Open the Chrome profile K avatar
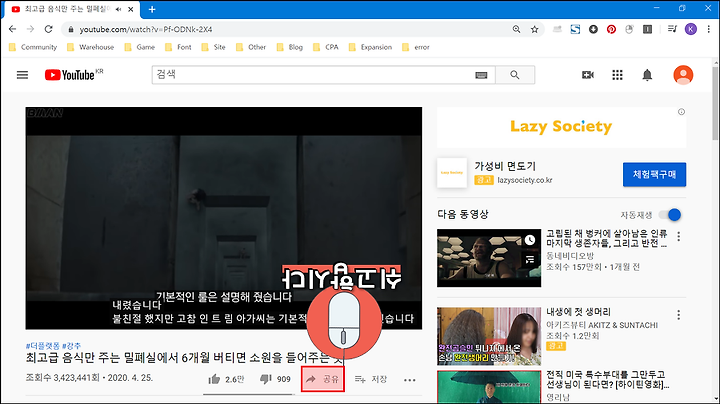This screenshot has width=720, height=404. point(691,29)
